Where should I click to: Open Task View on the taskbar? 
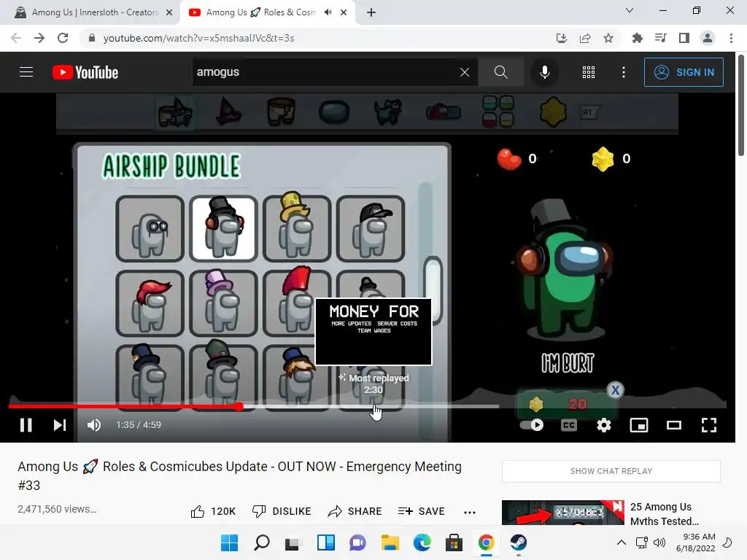coord(293,542)
